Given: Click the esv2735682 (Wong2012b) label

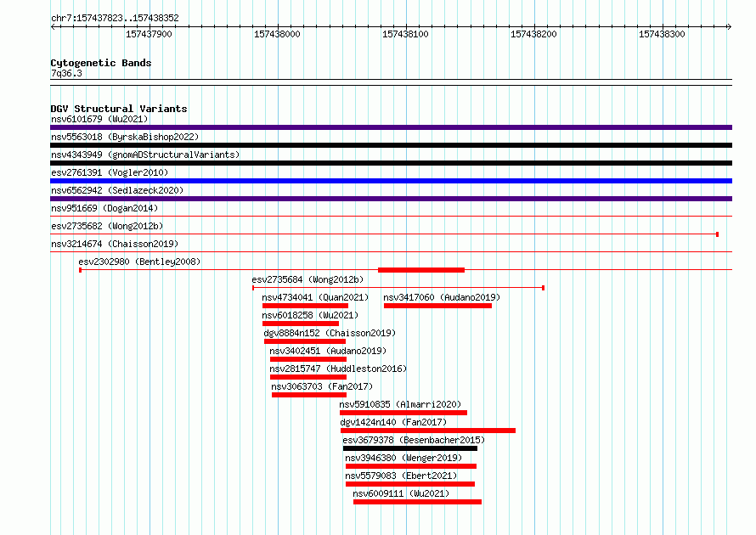Looking at the screenshot, I should click(107, 226).
